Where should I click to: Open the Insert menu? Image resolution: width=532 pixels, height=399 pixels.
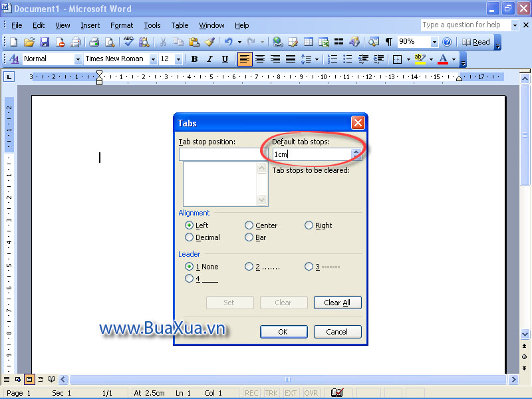tap(90, 25)
